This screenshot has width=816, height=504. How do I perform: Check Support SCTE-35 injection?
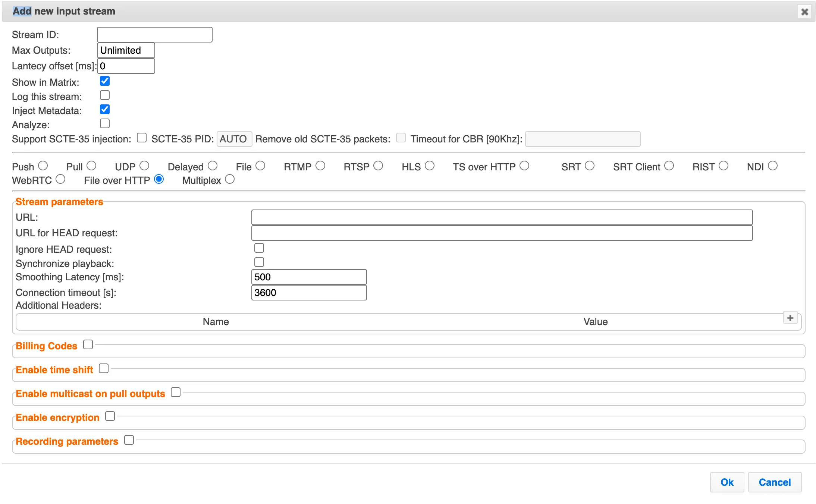[x=142, y=138]
